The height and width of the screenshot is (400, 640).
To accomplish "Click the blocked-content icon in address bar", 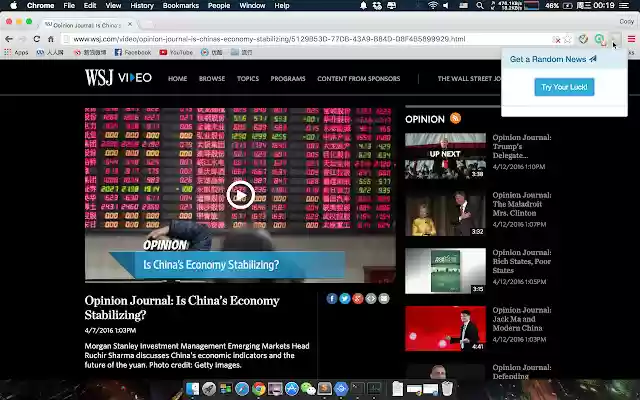I will click(x=556, y=39).
